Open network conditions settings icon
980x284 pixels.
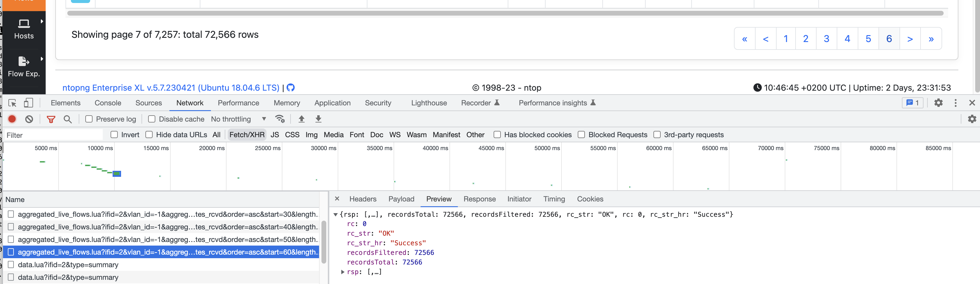pyautogui.click(x=280, y=119)
